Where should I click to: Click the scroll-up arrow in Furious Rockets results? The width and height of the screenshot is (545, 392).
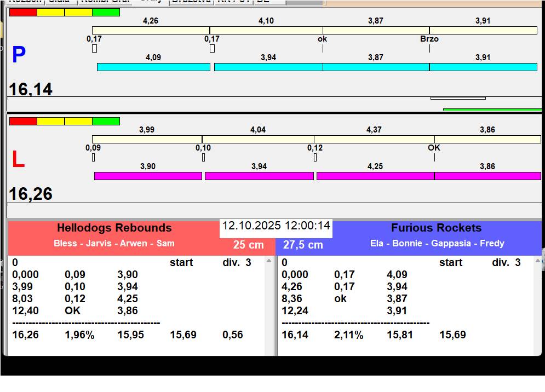point(538,261)
